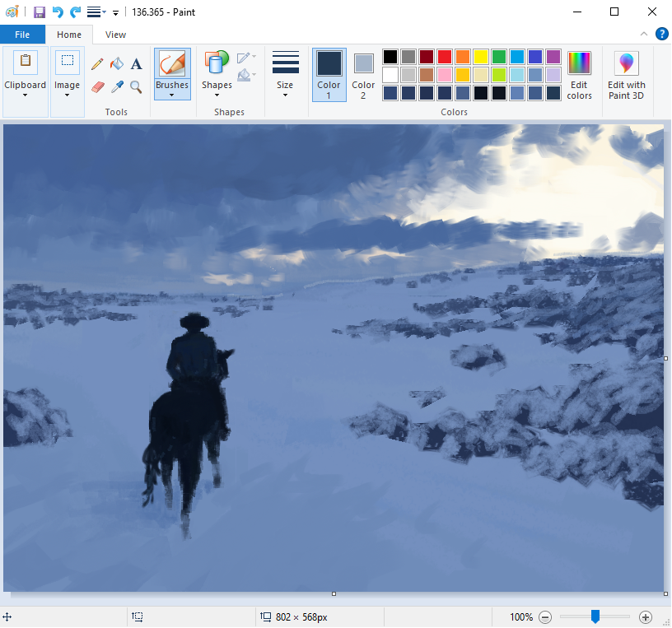The height and width of the screenshot is (628, 672).
Task: Redo the last undone action
Action: (x=76, y=12)
